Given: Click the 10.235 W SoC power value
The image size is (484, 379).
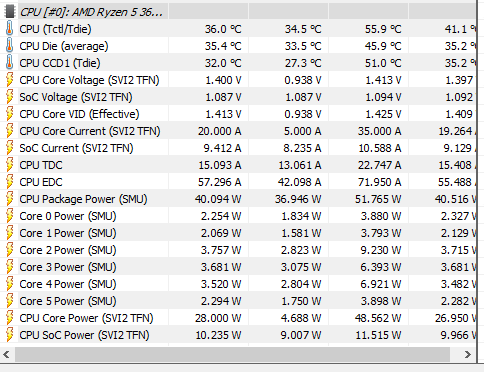Looking at the screenshot, I should point(218,335).
